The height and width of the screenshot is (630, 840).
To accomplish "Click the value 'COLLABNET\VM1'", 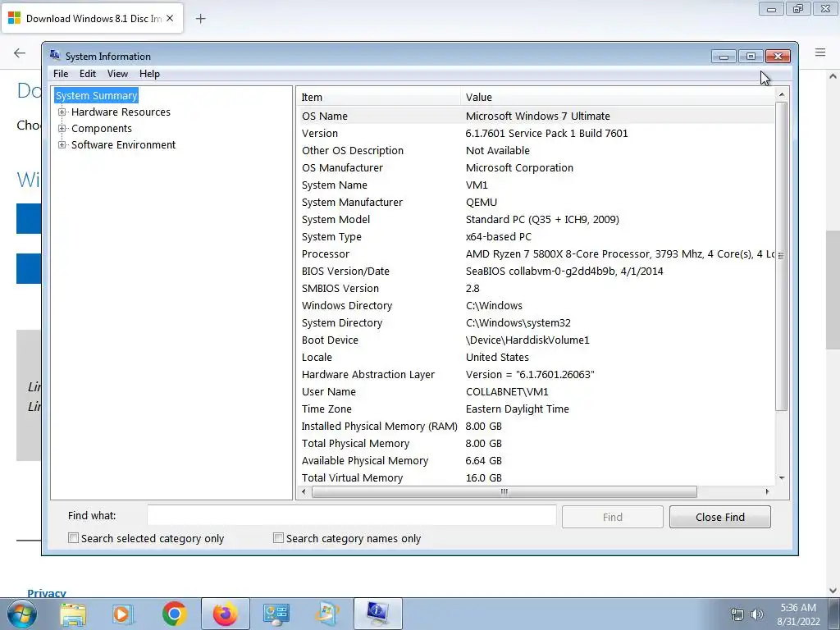I will tap(507, 391).
